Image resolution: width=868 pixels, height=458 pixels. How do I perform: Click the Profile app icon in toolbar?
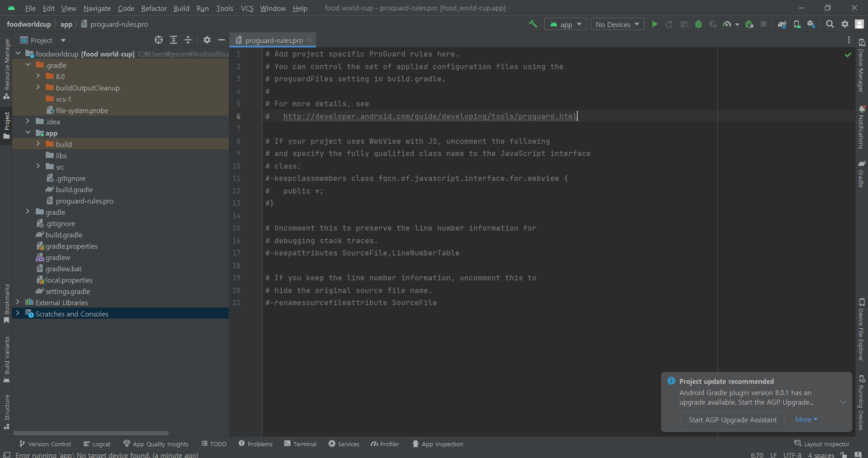pos(727,24)
